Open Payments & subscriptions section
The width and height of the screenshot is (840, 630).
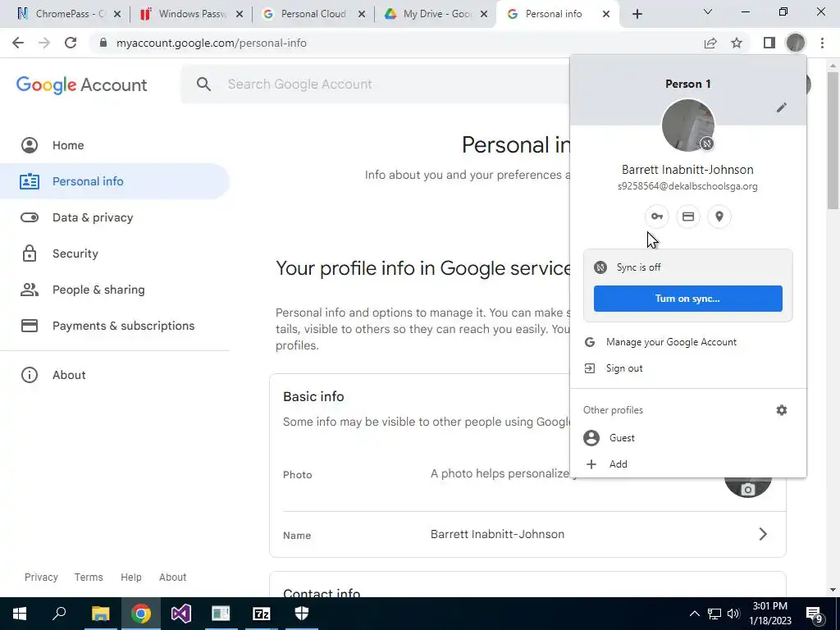click(115, 326)
